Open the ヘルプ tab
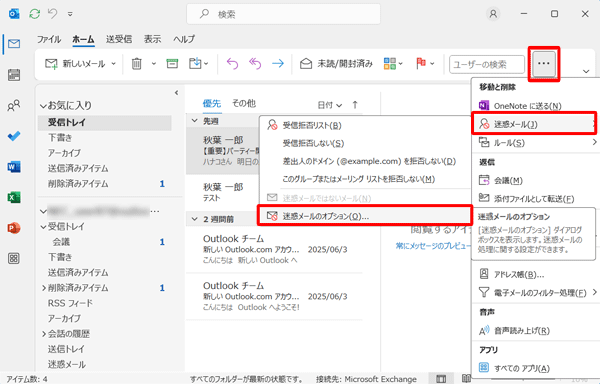The width and height of the screenshot is (600, 384). pos(184,39)
